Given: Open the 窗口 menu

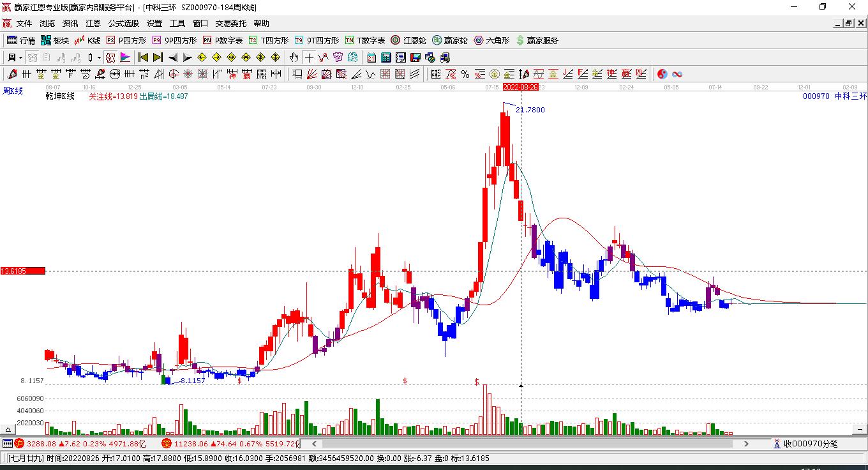Looking at the screenshot, I should click(200, 24).
